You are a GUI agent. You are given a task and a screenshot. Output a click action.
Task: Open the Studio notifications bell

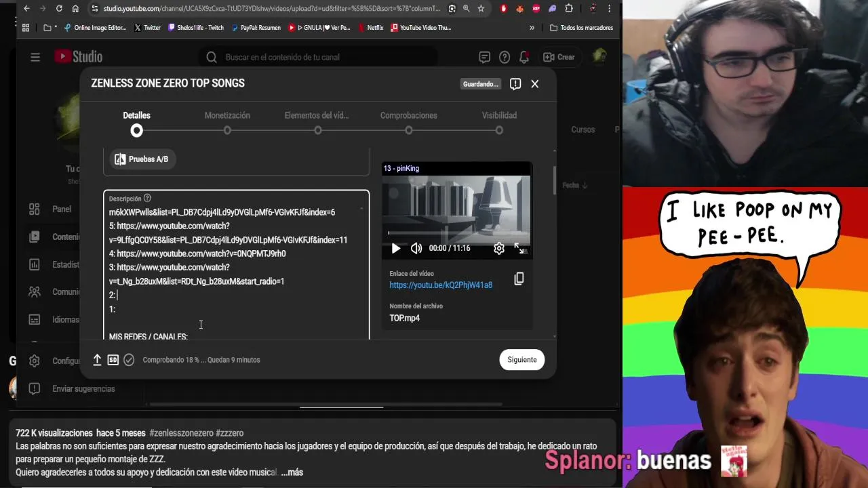click(x=524, y=57)
